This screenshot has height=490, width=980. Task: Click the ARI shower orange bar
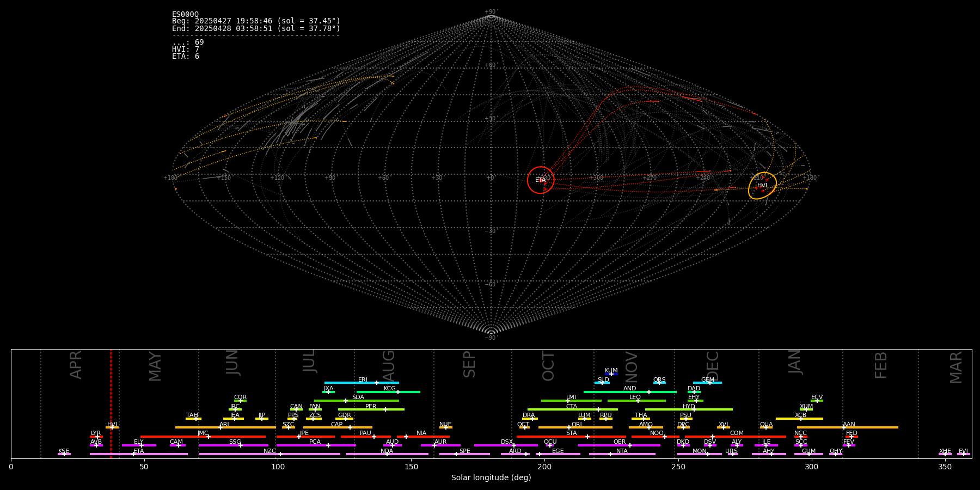225,427
